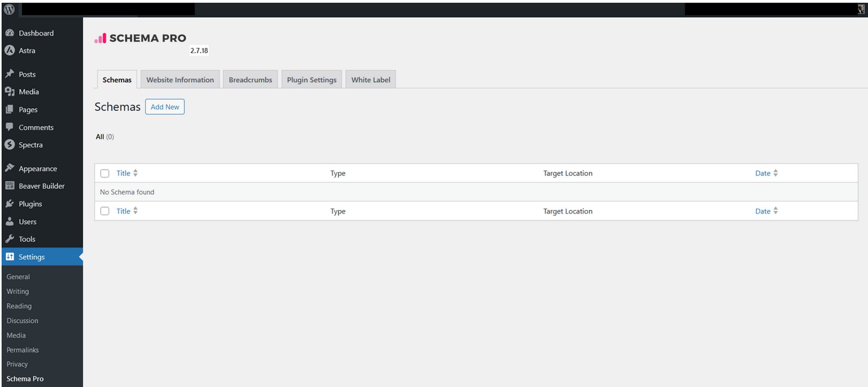868x387 pixels.
Task: Open Reading settings submenu
Action: 19,306
